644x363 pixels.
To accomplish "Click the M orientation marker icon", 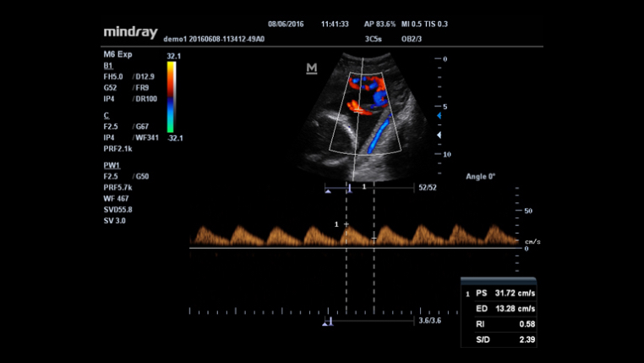I will click(x=311, y=68).
